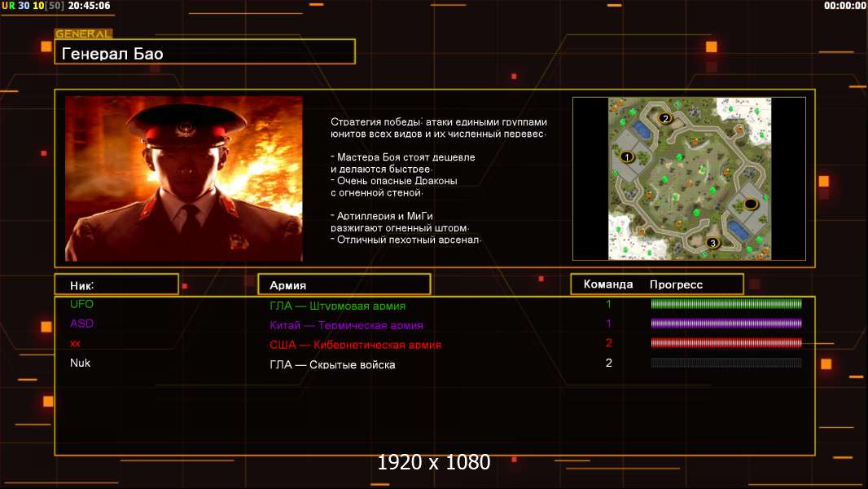The height and width of the screenshot is (489, 868).
Task: Click the "Генерал Бао" title field
Action: [x=205, y=52]
